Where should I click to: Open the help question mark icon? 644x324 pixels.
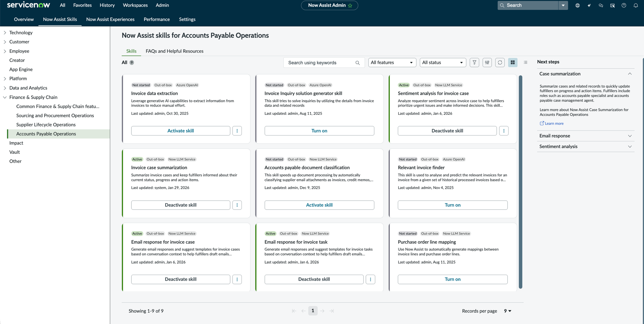(x=624, y=5)
